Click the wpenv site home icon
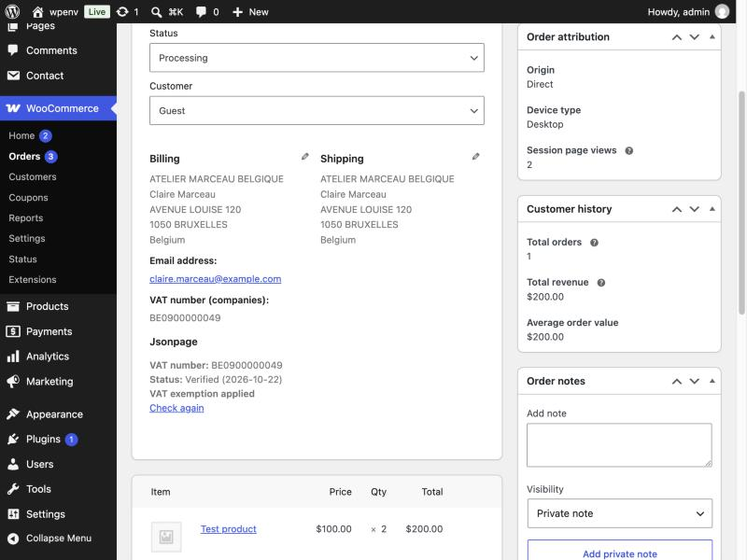The width and height of the screenshot is (747, 560). tap(37, 12)
